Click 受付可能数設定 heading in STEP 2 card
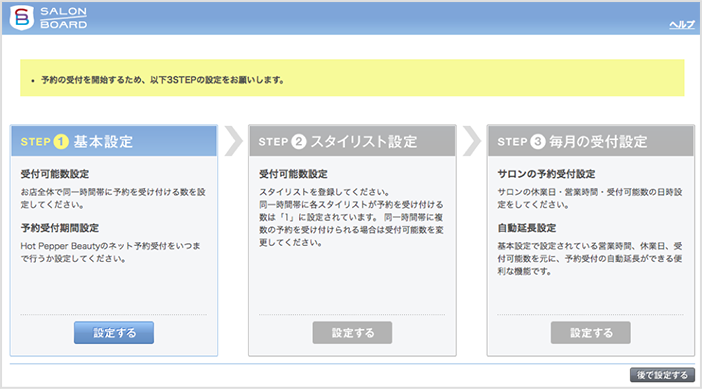 point(293,174)
